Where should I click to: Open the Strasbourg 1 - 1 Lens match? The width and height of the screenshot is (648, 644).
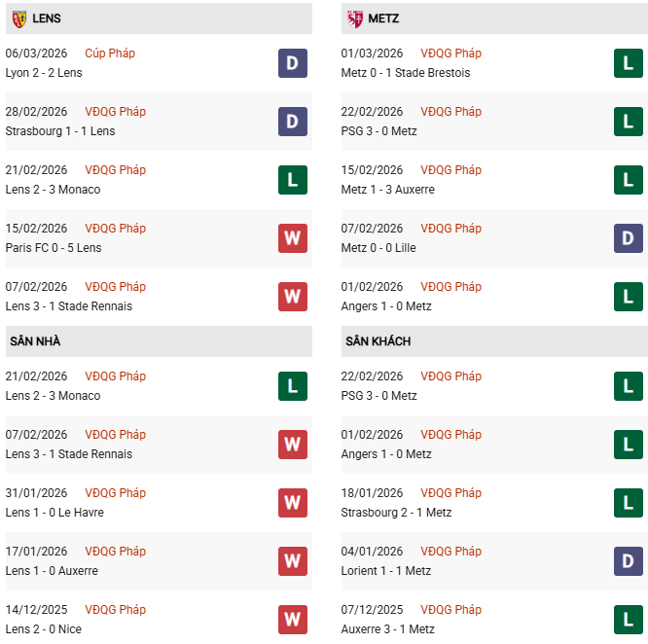pyautogui.click(x=60, y=131)
